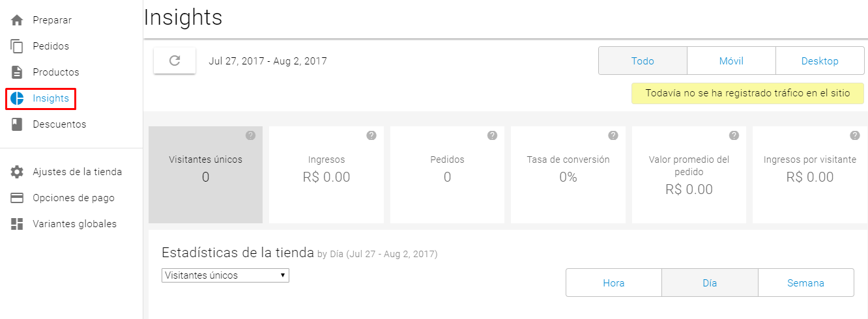Click the Descuentos book icon

(x=17, y=124)
